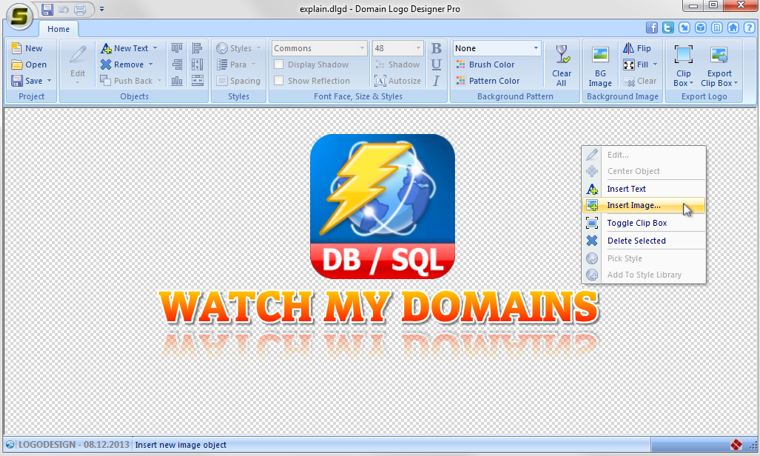Open the Para dropdown
The height and width of the screenshot is (456, 760).
click(236, 64)
